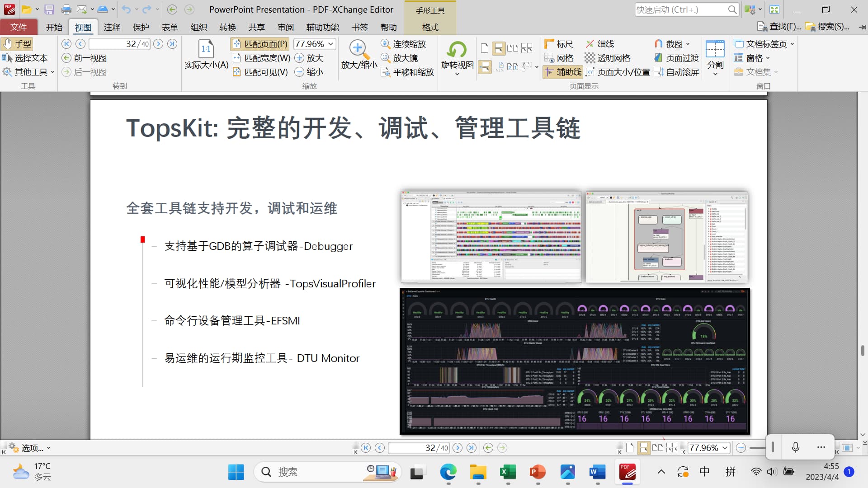
Task: Toggle the 标尺 rulers display
Action: tap(559, 44)
